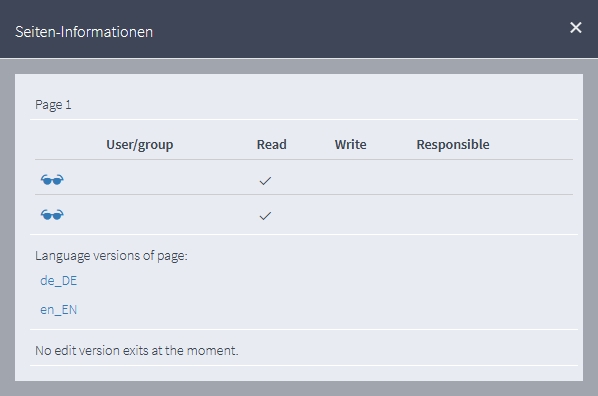598x396 pixels.
Task: Click the empty Write cell in the second row
Action: (x=350, y=214)
